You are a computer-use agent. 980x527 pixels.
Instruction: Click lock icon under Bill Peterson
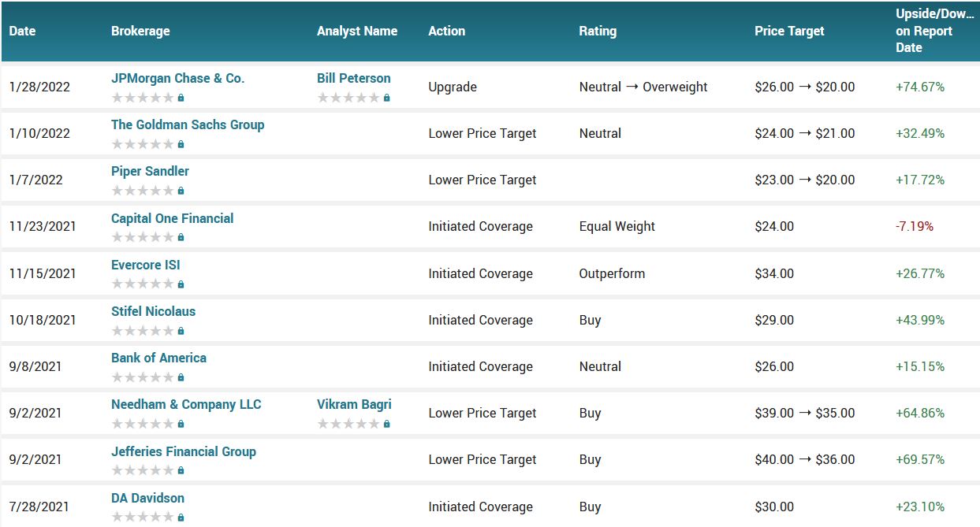[386, 98]
